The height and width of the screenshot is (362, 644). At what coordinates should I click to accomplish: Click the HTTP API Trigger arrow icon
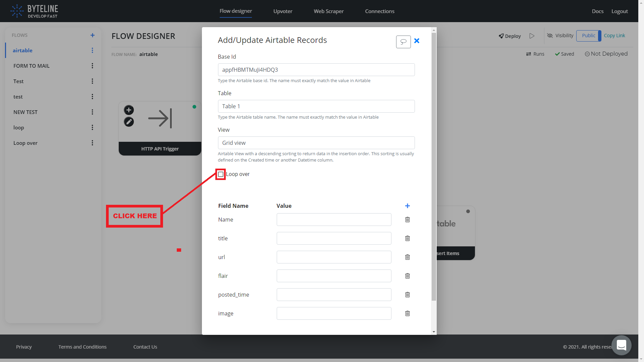click(160, 118)
